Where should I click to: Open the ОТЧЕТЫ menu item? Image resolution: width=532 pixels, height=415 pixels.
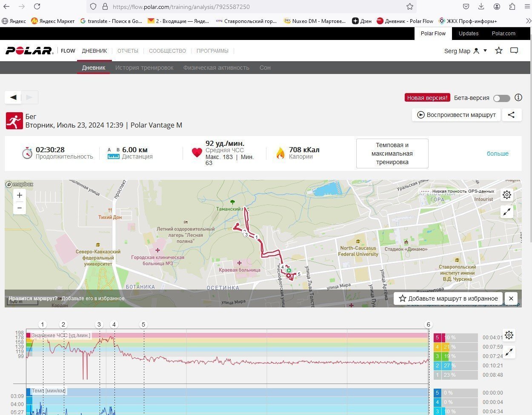pos(128,51)
